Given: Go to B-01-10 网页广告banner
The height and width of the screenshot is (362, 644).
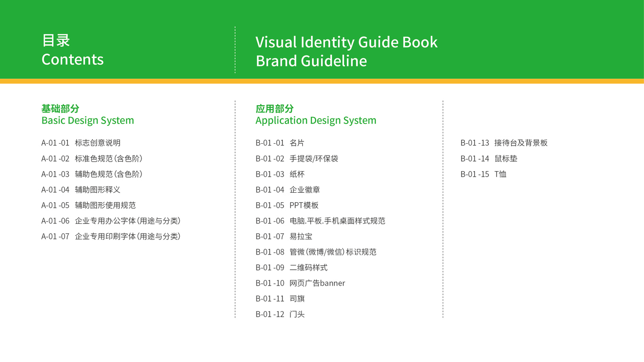Looking at the screenshot, I should (300, 283).
